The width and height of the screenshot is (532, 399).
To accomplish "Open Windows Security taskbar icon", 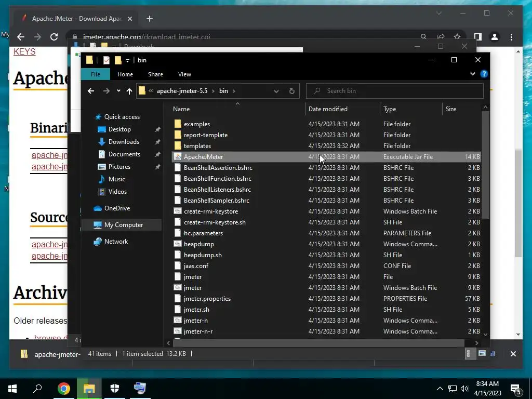I will pos(115,389).
